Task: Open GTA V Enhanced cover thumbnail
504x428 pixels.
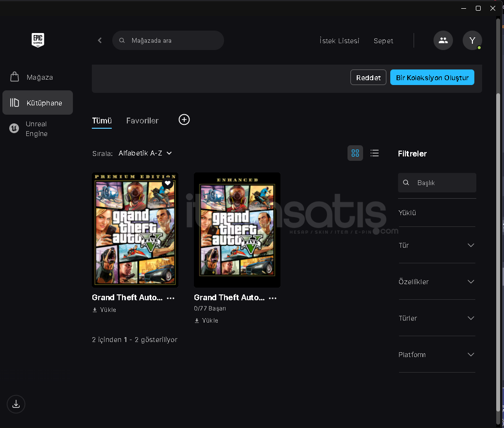Action: (x=237, y=230)
